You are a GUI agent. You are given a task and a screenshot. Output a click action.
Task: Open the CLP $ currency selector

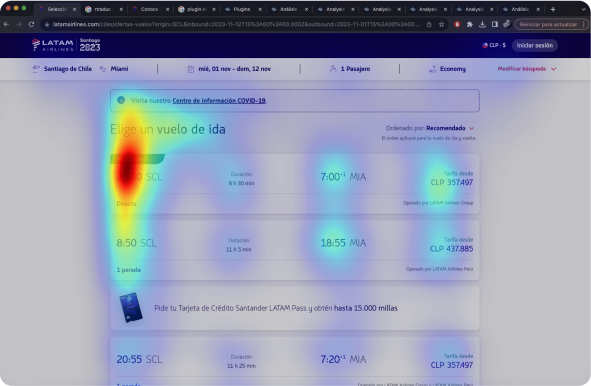[494, 45]
